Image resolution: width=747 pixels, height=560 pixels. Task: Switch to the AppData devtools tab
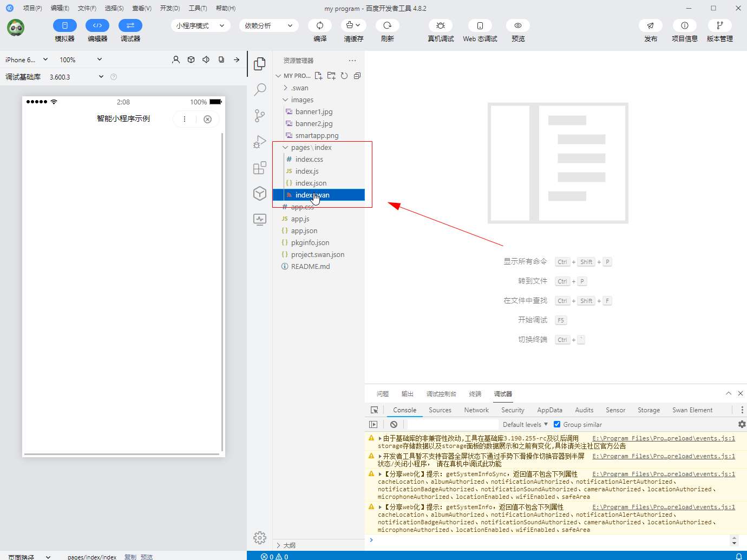tap(549, 410)
